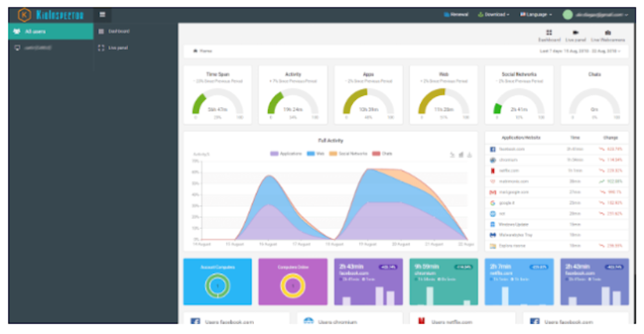The height and width of the screenshot is (334, 644).
Task: Expand the date range selector (Last 7 days)
Action: click(x=580, y=51)
